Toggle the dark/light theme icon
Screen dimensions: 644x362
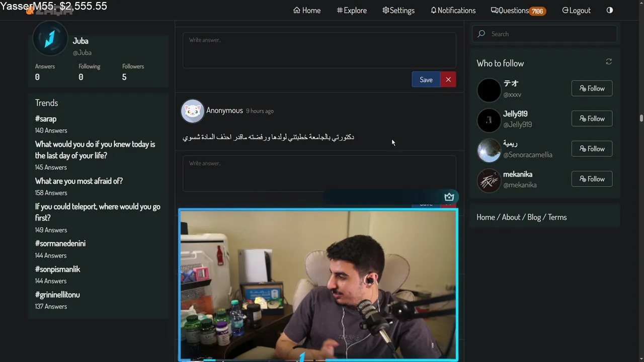point(610,10)
